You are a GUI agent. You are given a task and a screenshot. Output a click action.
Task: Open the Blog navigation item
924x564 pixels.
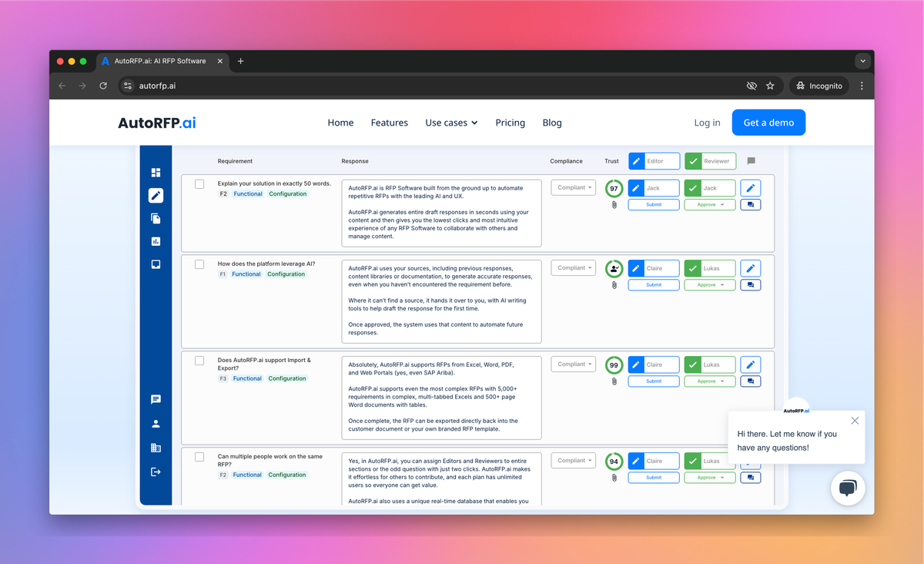[x=552, y=123]
